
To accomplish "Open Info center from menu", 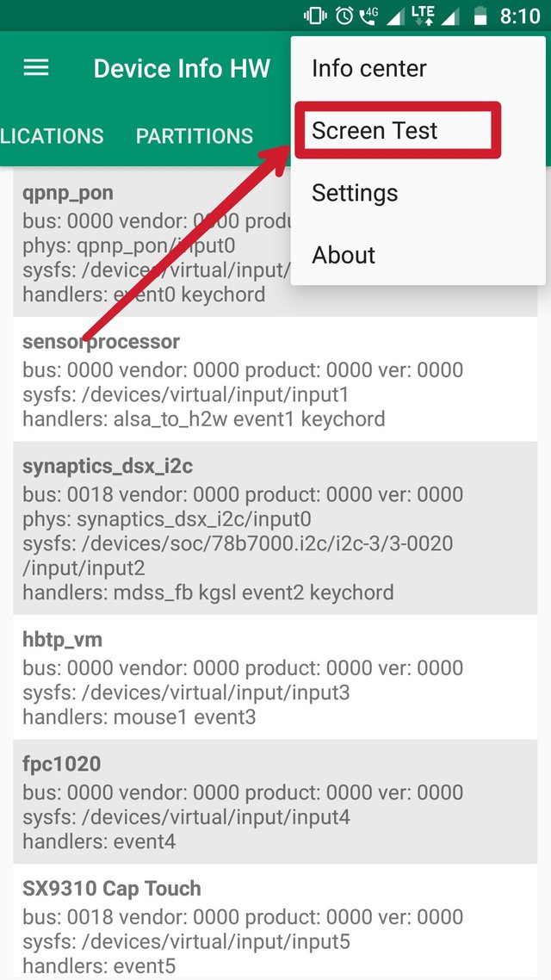I will point(368,69).
